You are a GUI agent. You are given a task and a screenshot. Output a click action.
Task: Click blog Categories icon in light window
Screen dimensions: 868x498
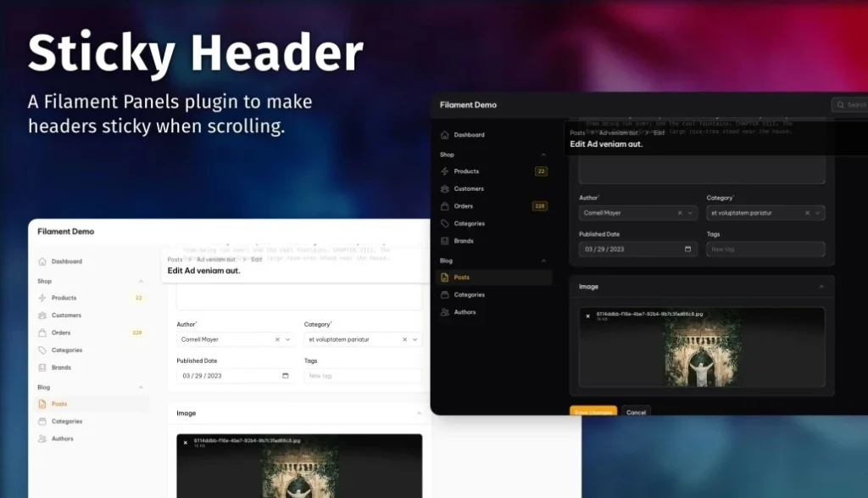[x=42, y=421]
